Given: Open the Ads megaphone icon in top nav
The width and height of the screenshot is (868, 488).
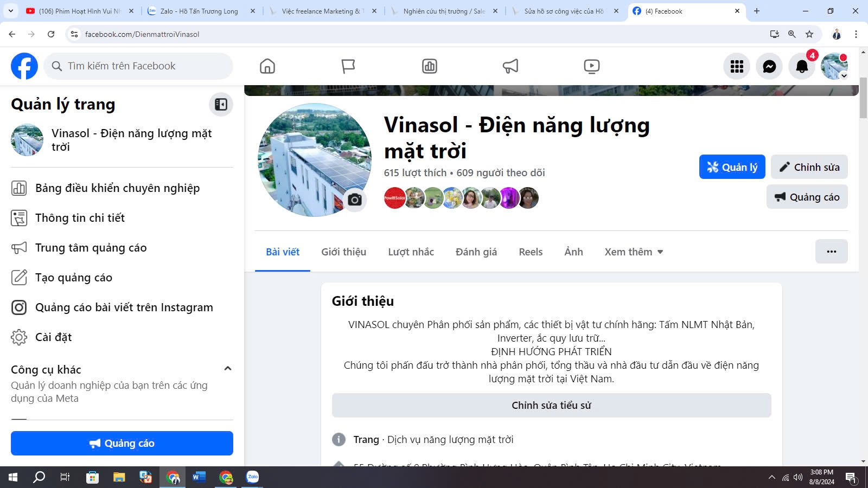Looking at the screenshot, I should pos(510,66).
